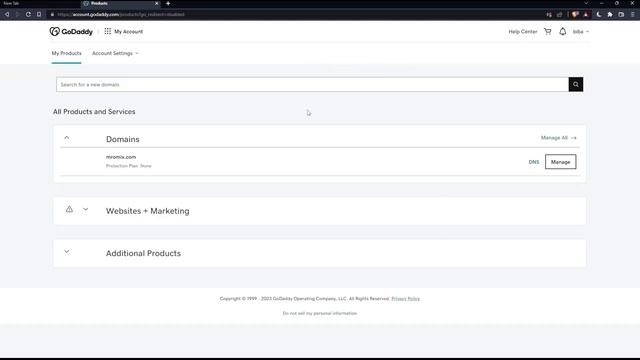Open the Privacy Policy link

405,299
